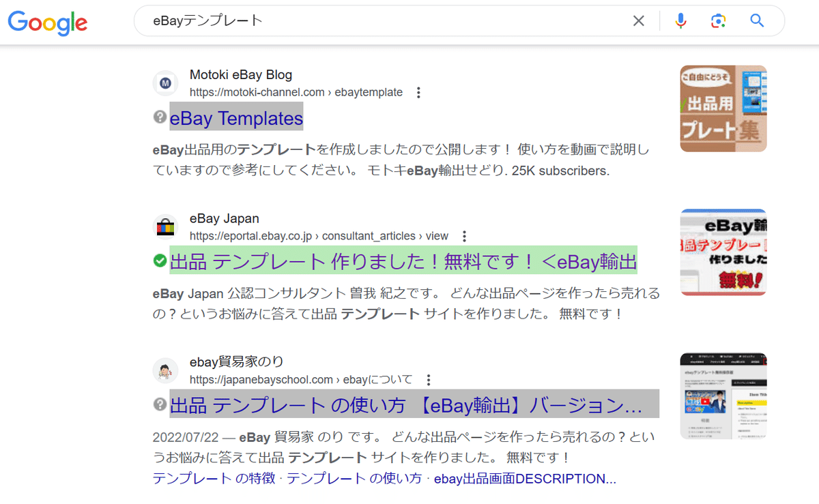Viewport: 819px width, 504px height.
Task: Click the gray question mark beside 出品 テンプレート の使い方
Action: 160,404
